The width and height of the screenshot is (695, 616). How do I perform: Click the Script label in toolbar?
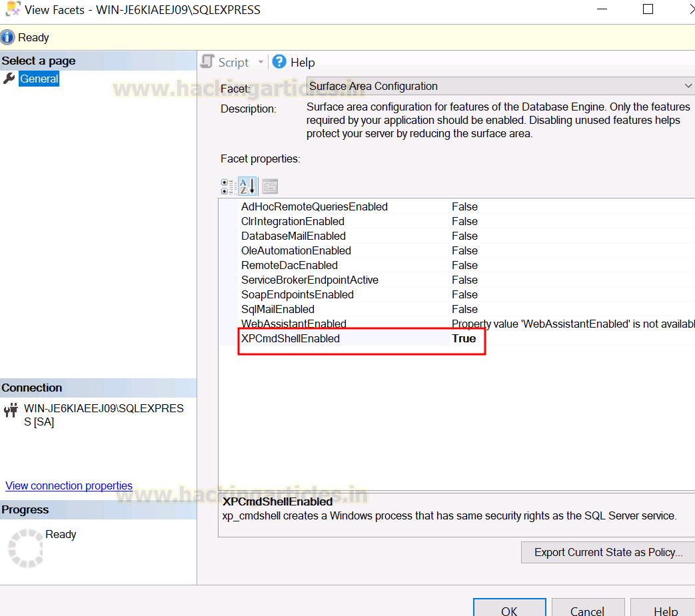click(234, 63)
